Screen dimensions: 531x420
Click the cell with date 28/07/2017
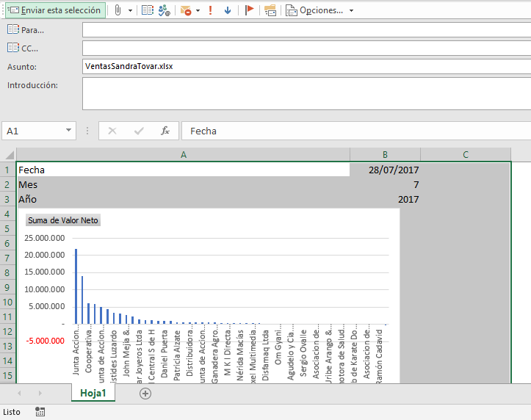[385, 170]
